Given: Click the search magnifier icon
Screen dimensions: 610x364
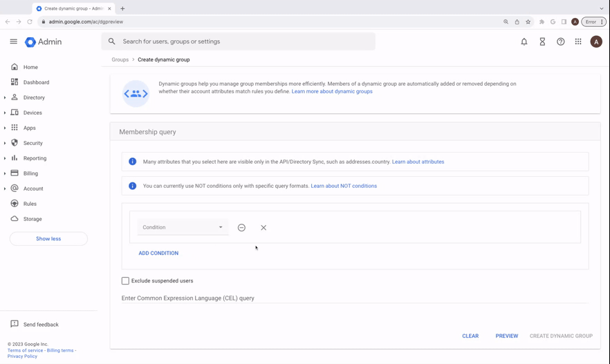Looking at the screenshot, I should [111, 41].
